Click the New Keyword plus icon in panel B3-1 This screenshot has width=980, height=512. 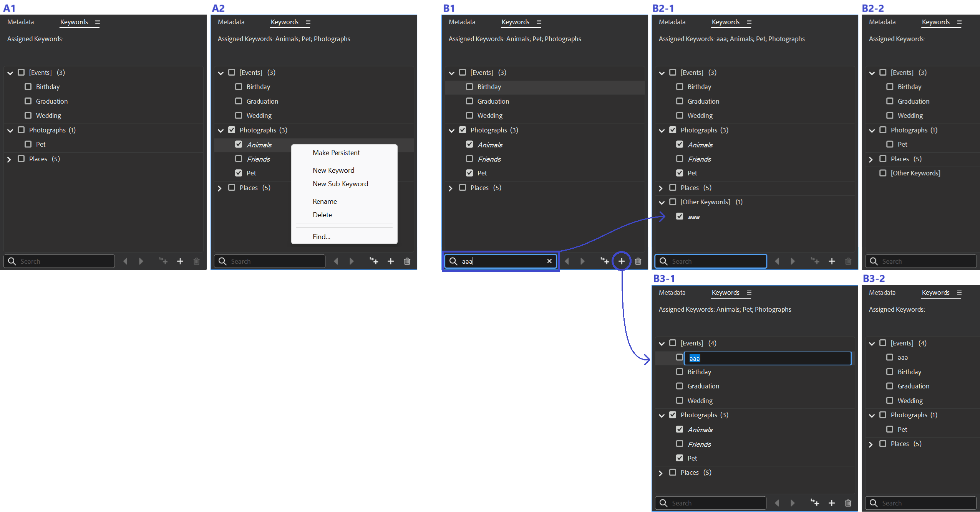pyautogui.click(x=832, y=503)
